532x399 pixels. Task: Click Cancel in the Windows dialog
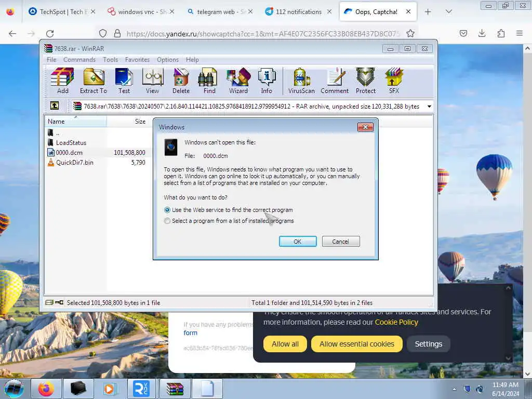[341, 242]
